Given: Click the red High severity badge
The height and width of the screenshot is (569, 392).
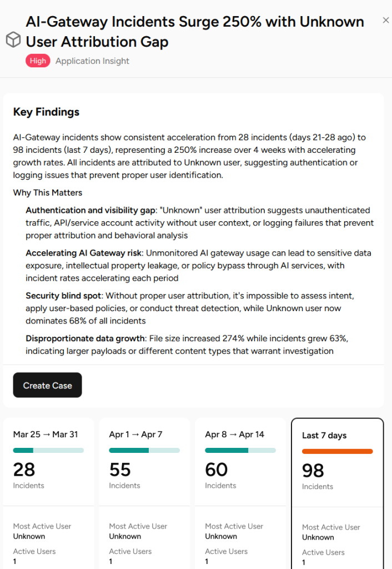Looking at the screenshot, I should tap(38, 61).
